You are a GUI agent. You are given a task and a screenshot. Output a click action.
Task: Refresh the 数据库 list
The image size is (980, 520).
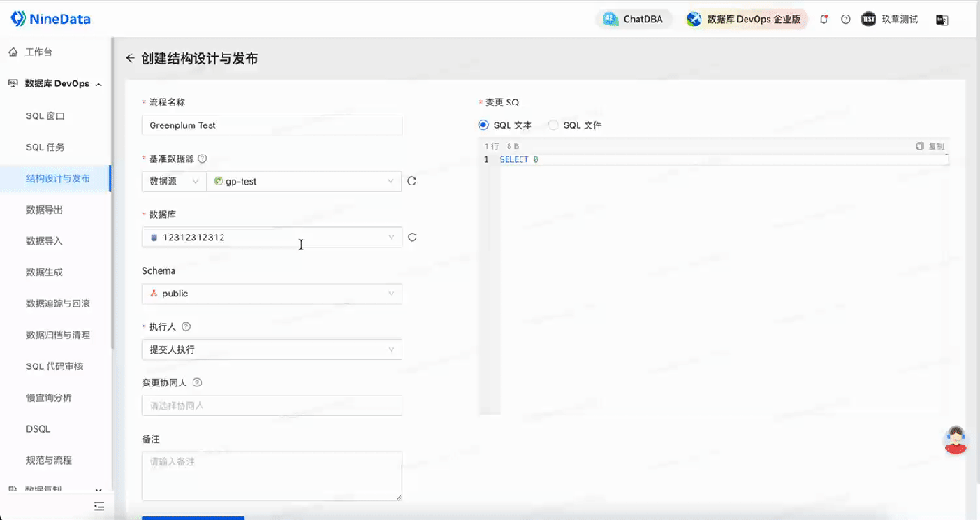tap(411, 237)
